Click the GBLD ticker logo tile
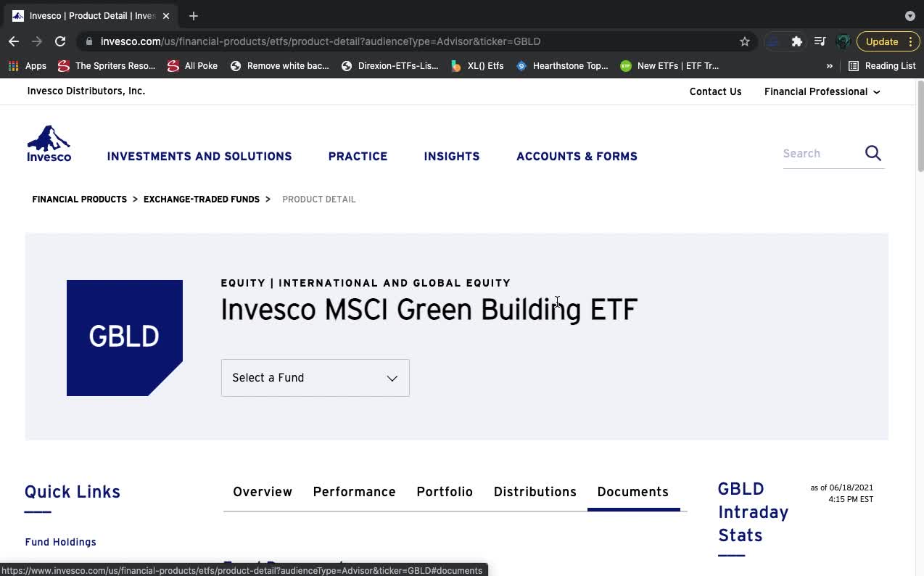The height and width of the screenshot is (576, 924). tap(125, 338)
